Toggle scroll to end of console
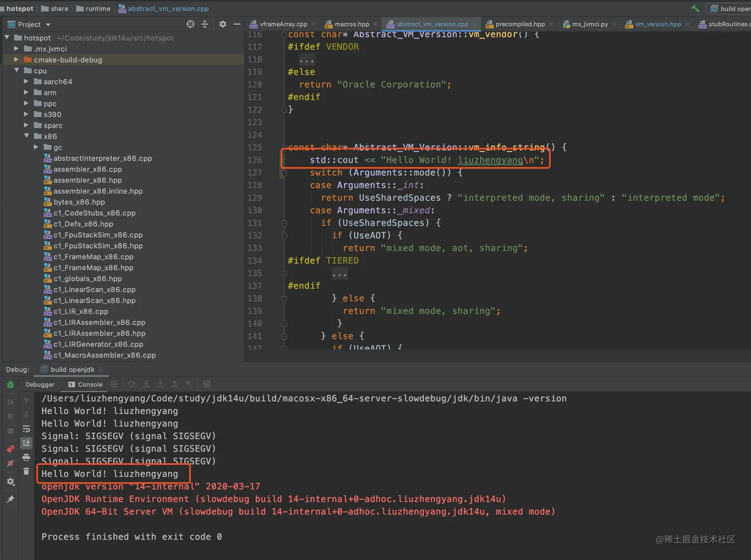751x560 pixels. click(26, 442)
